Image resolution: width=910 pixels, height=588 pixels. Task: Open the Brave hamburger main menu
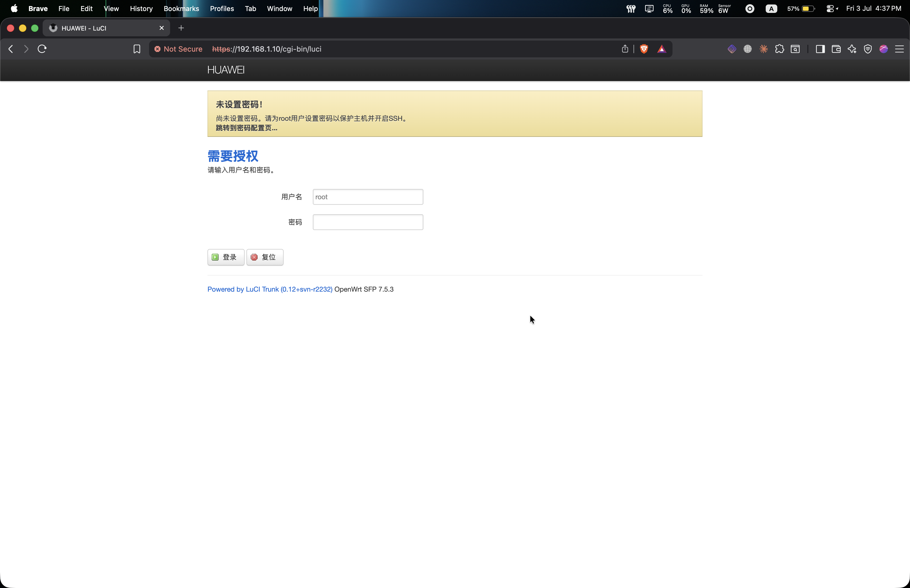(899, 49)
